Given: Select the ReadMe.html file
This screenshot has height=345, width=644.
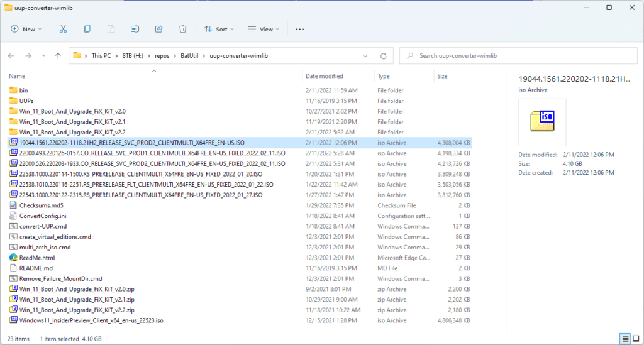Looking at the screenshot, I should pyautogui.click(x=37, y=258).
